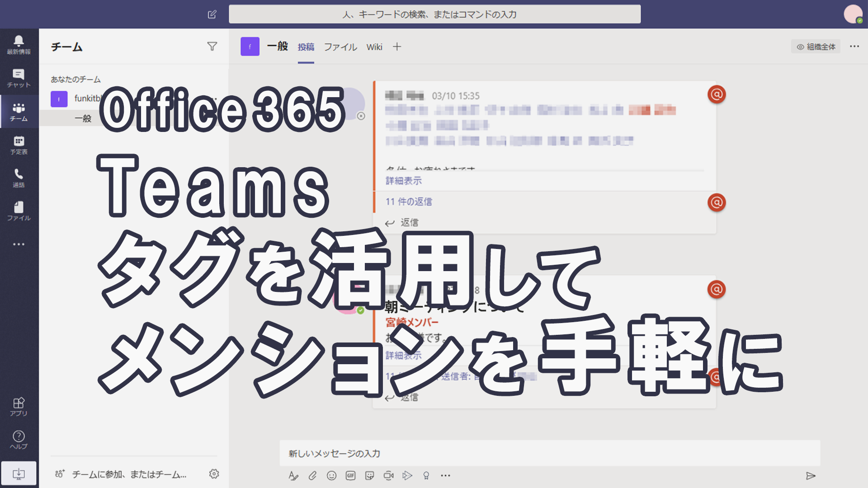Open the Calls (通話) sidebar icon
This screenshot has height=488, width=868.
pyautogui.click(x=19, y=178)
